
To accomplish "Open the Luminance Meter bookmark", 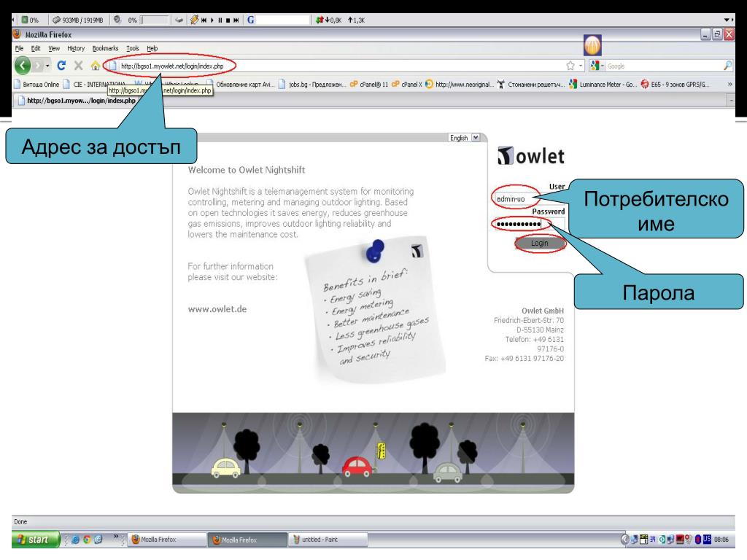I will (603, 85).
